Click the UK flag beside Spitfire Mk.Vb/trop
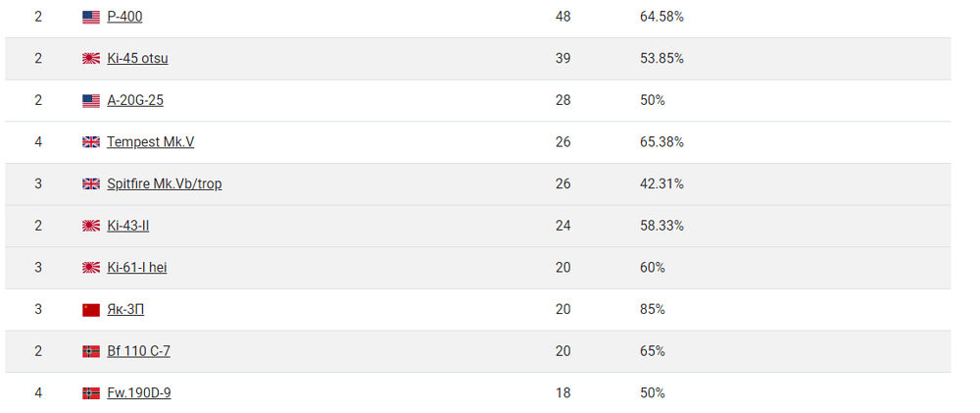Screen dimensions: 980x413 (x=91, y=184)
